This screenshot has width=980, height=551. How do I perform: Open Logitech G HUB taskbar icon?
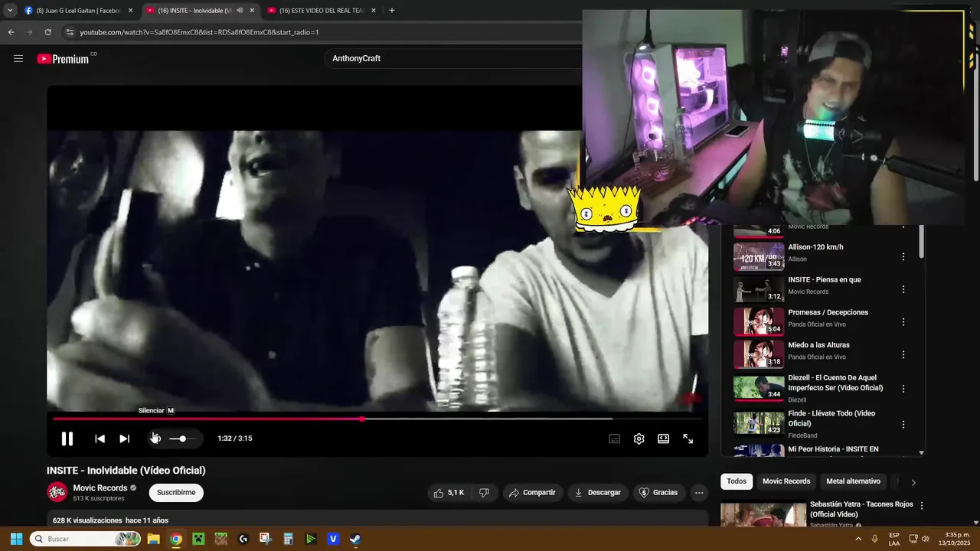click(x=243, y=539)
